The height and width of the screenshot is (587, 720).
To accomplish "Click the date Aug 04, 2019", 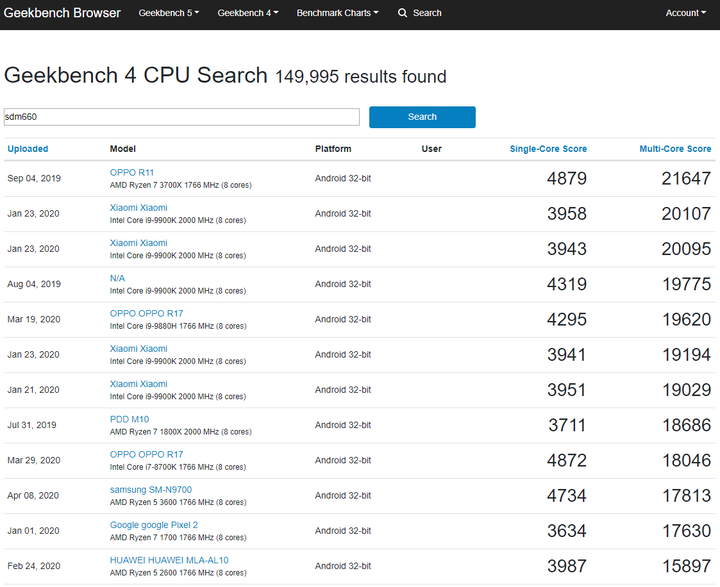I will point(34,284).
